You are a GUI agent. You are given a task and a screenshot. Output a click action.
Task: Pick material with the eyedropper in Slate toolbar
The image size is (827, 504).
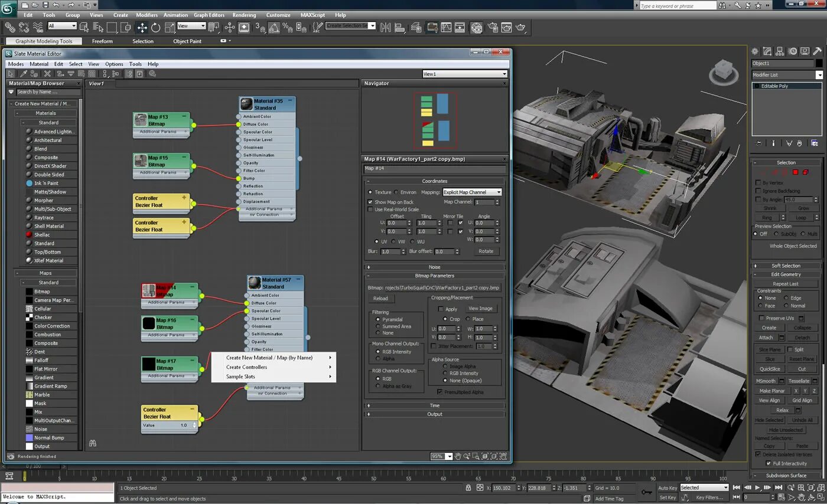click(24, 74)
